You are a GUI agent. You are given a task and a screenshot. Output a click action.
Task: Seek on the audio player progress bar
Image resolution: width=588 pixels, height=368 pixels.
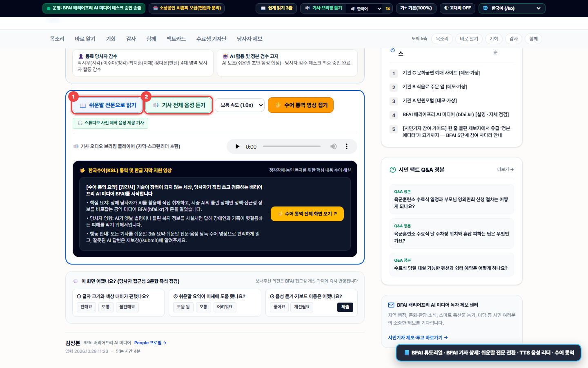click(x=292, y=146)
